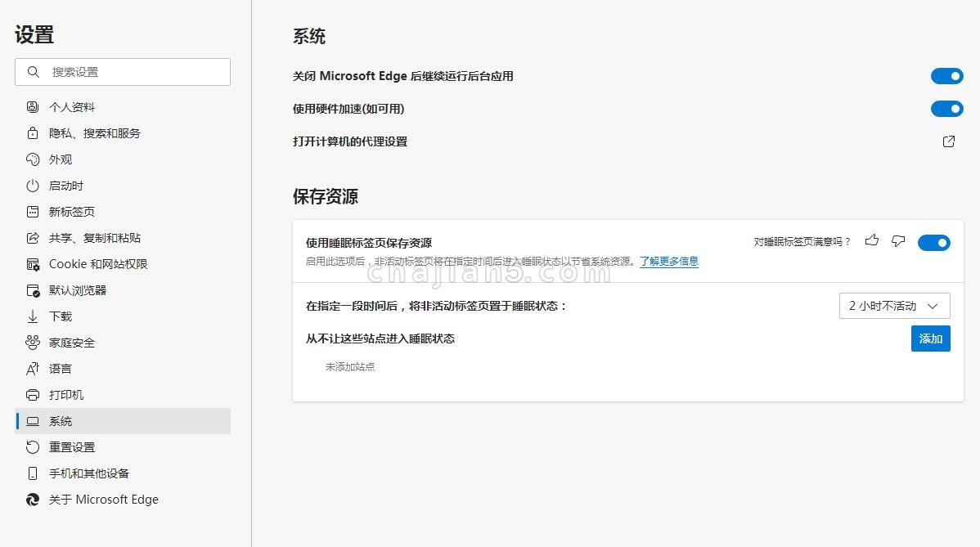The width and height of the screenshot is (980, 547).
Task: Focus the 搜索设置 search field
Action: click(123, 72)
